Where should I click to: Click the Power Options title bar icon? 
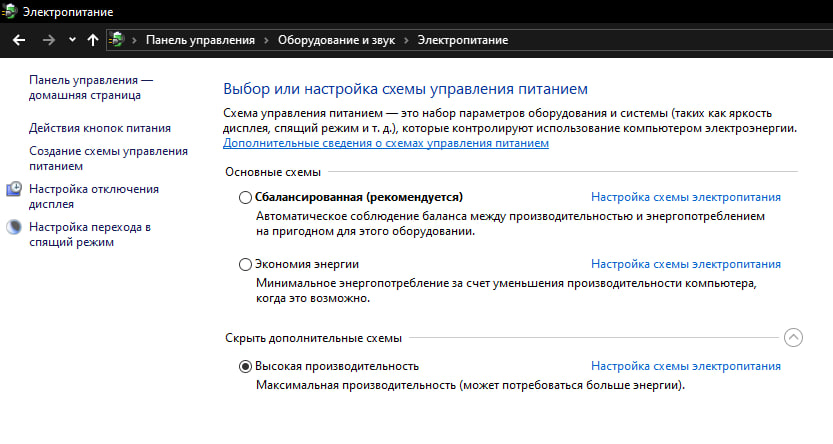click(x=11, y=12)
